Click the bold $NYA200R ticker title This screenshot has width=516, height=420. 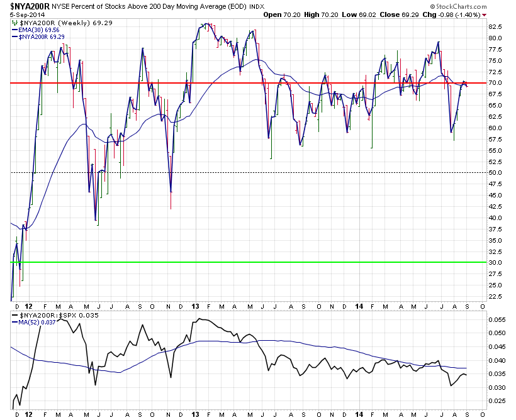[x=30, y=6]
